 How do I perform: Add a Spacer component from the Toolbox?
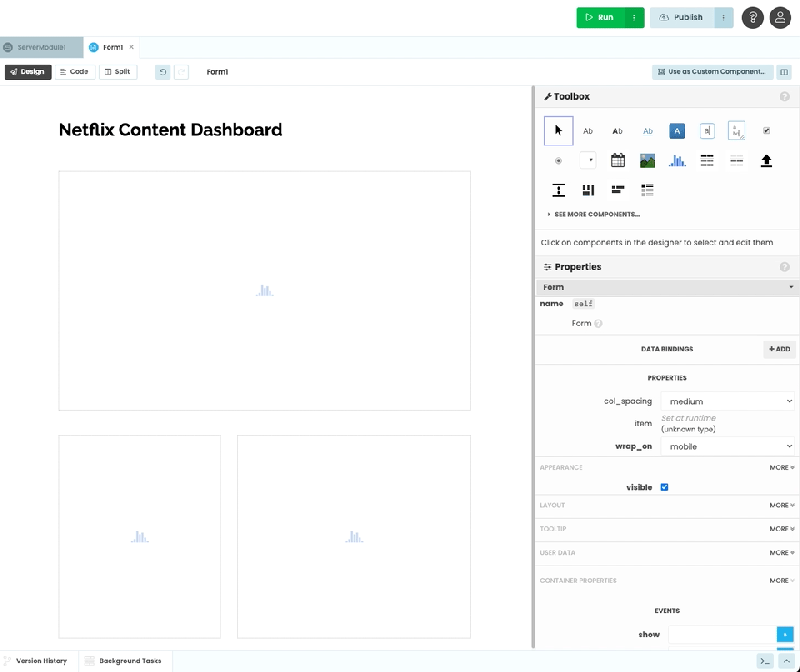coord(558,190)
